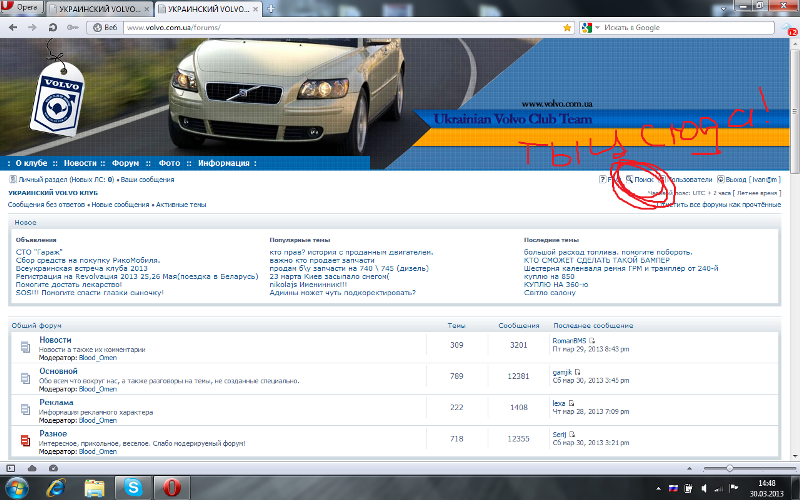Viewport: 800px width, 500px height.
Task: Open the Новости forum folder icon
Action: click(x=26, y=346)
